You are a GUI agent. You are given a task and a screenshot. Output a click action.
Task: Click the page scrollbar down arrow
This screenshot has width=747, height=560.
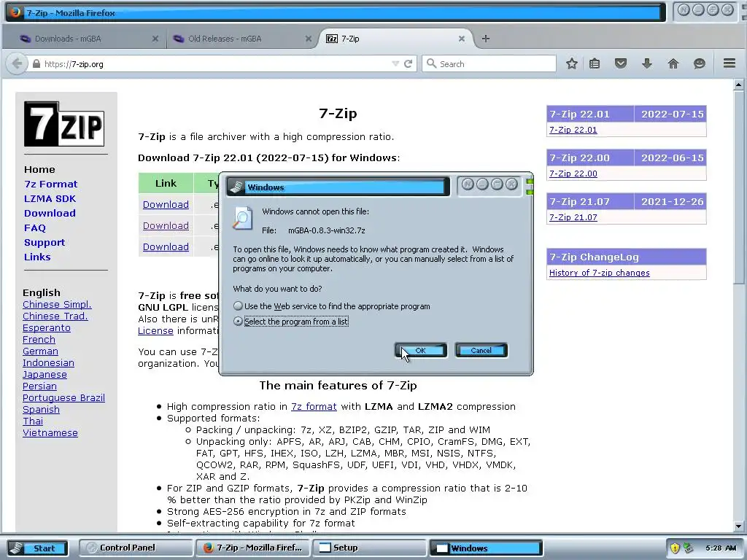click(738, 526)
